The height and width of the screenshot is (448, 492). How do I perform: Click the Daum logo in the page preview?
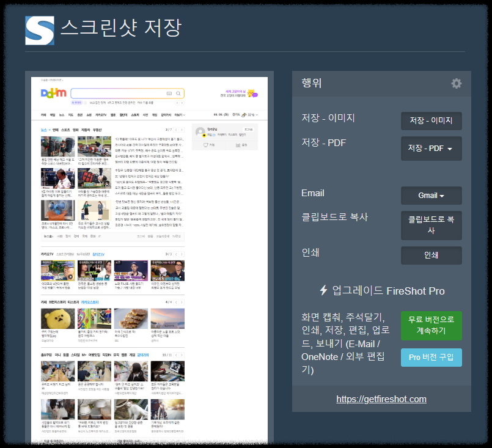tap(53, 92)
